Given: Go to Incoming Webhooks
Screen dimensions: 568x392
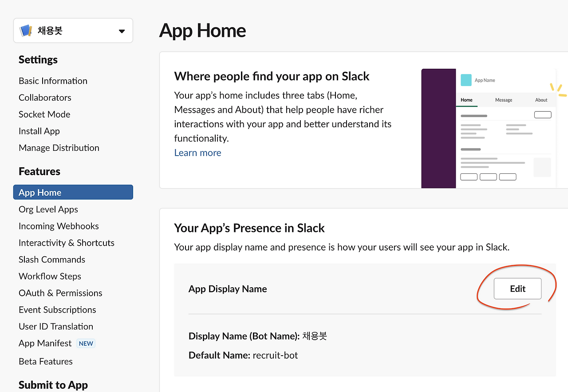Looking at the screenshot, I should pyautogui.click(x=59, y=226).
